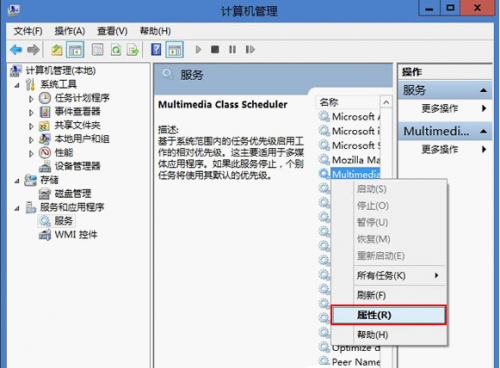The image size is (500, 368).
Task: Select the first Microsoft service row
Action: click(349, 117)
